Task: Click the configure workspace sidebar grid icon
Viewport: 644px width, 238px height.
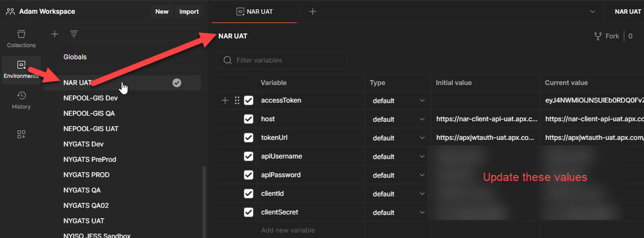Action: coord(21,134)
